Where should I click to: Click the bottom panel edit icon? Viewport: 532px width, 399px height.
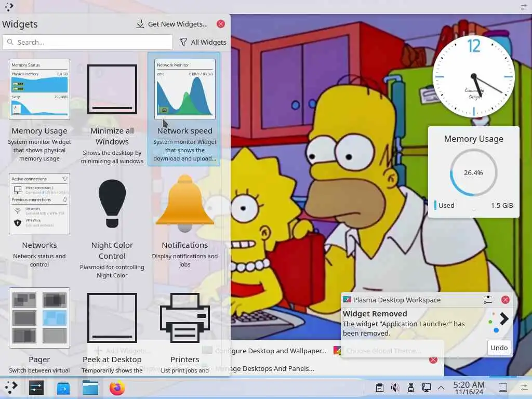coord(524,388)
